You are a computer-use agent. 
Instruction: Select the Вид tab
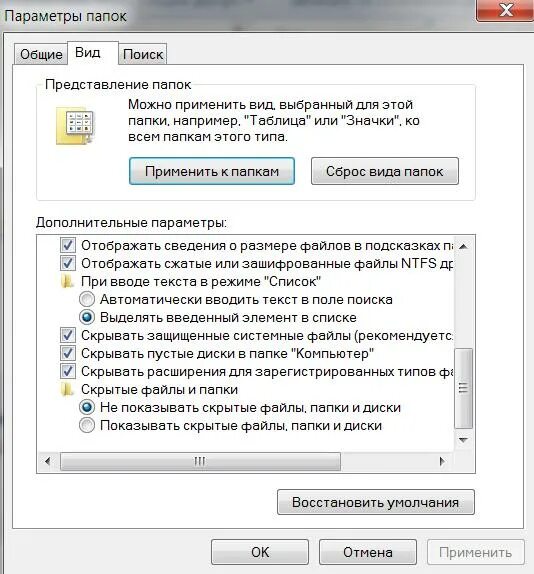(x=93, y=53)
